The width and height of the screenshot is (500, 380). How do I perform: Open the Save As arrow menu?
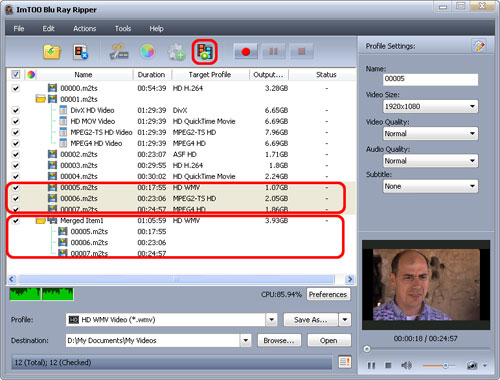pos(345,320)
